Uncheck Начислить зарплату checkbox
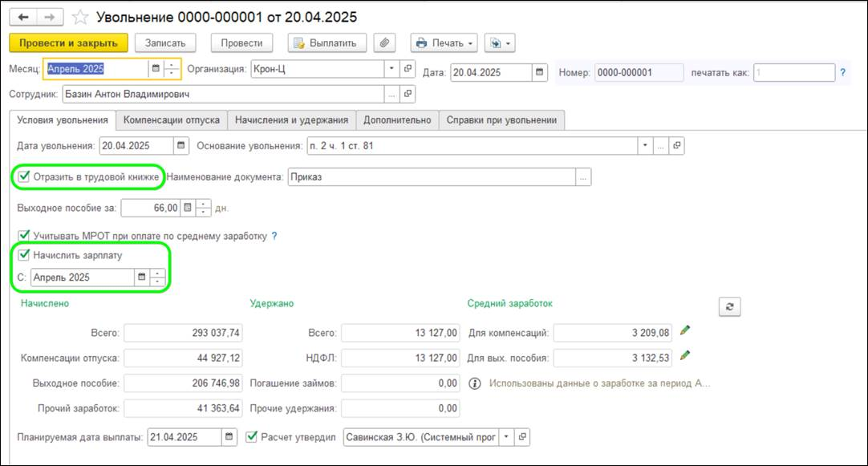The width and height of the screenshot is (868, 466). [x=24, y=255]
